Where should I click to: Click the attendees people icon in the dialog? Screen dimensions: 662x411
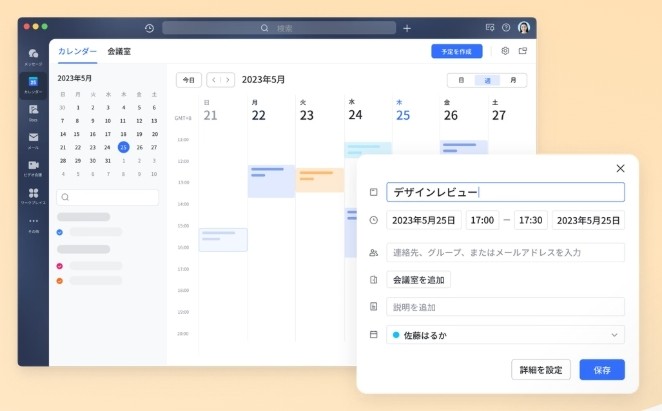tap(374, 253)
